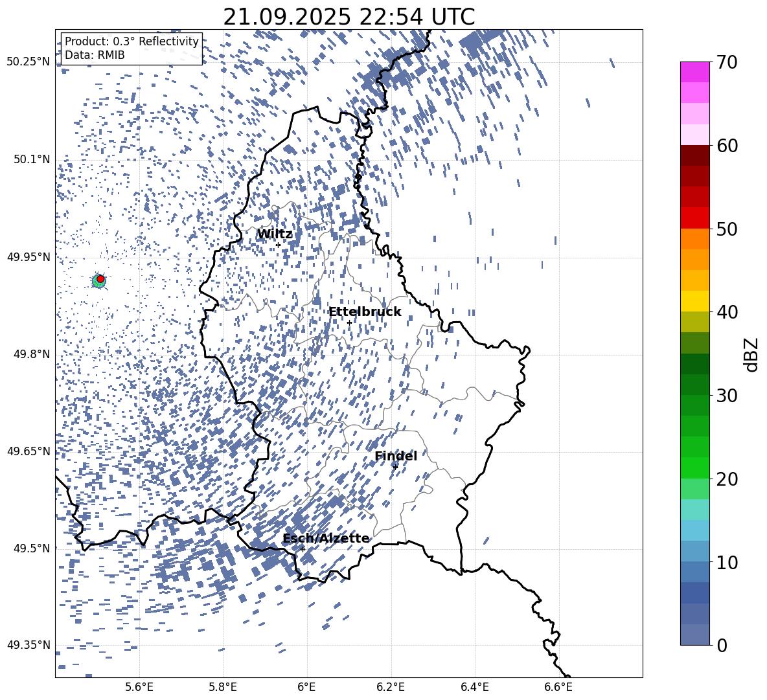Click the 30 tick on colorbar
Viewport: 767px width, 700px height.
tap(727, 395)
